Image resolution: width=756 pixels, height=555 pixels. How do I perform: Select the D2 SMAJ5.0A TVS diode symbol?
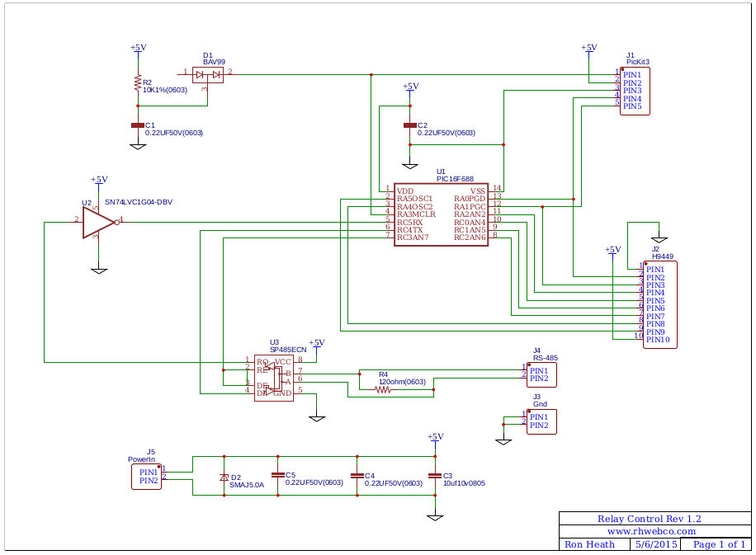pyautogui.click(x=224, y=478)
